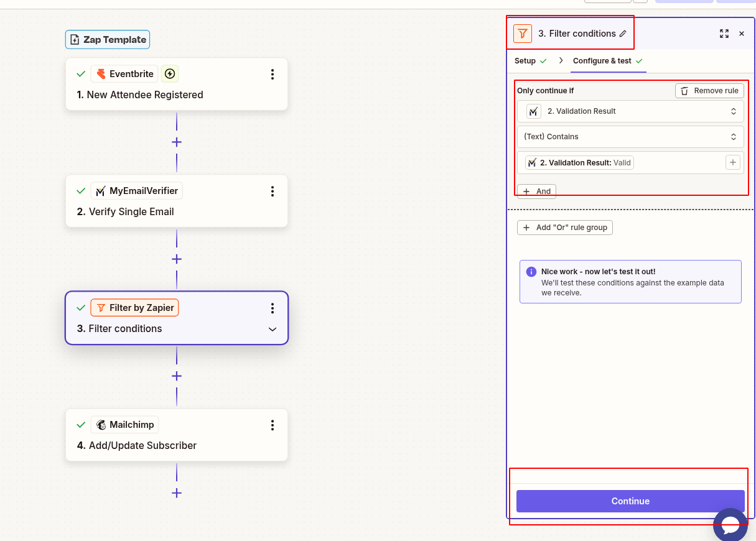Collapse step 3 using its chevron
Screen dimensions: 756x541
pyautogui.click(x=272, y=330)
